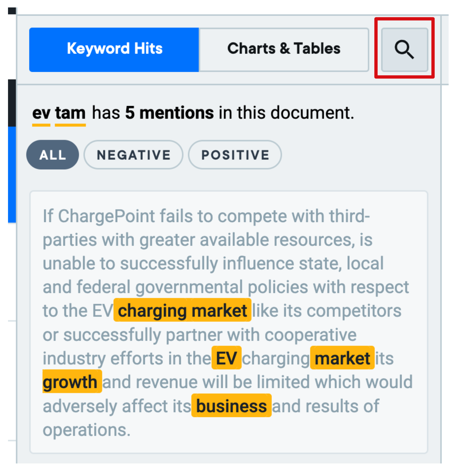The height and width of the screenshot is (476, 453).
Task: Open the ChargePoint mention snippet card
Action: click(229, 322)
